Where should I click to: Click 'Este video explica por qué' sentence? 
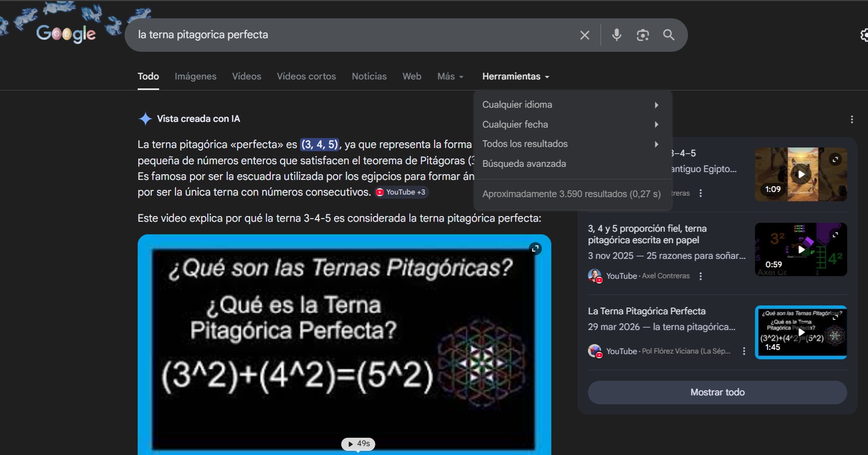pos(339,218)
